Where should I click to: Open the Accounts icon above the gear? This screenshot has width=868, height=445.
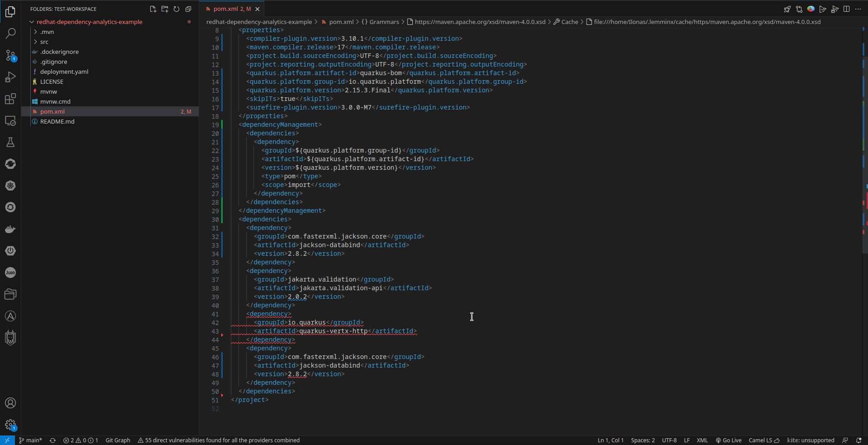10,403
